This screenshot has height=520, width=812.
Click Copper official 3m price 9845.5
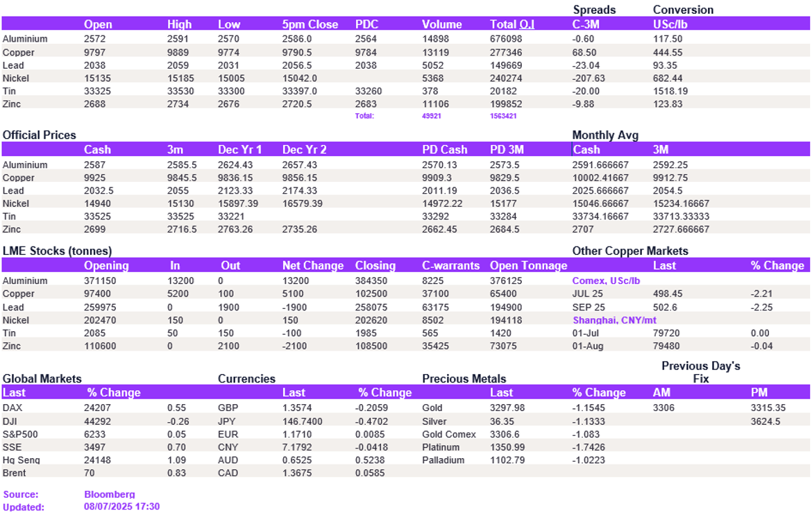[x=182, y=178]
